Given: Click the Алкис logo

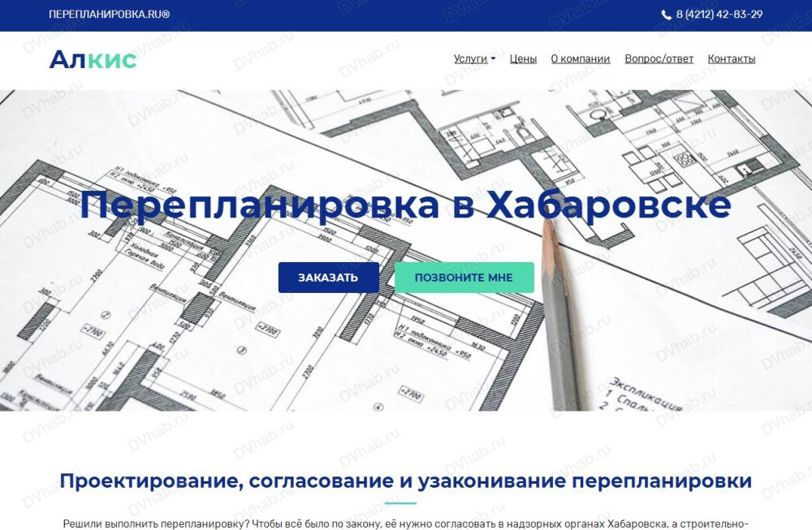Looking at the screenshot, I should 93,59.
